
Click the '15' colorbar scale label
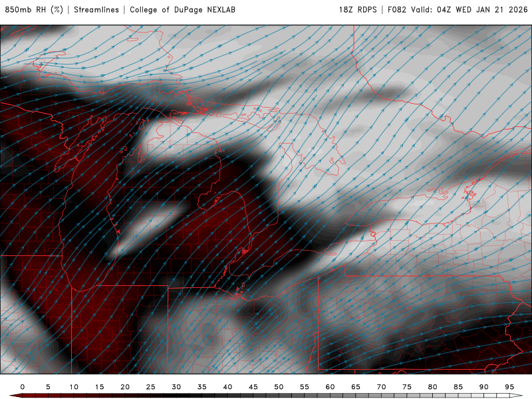(99, 387)
